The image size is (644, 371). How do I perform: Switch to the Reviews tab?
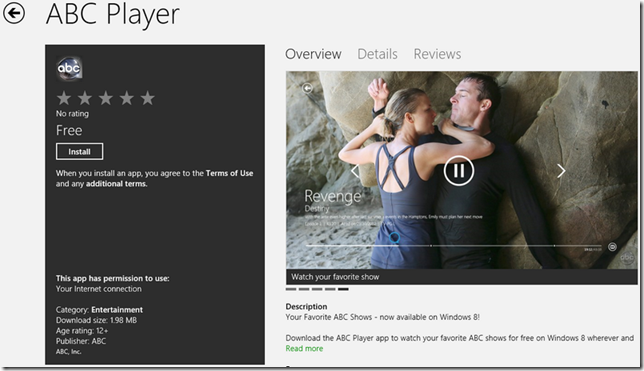point(437,54)
